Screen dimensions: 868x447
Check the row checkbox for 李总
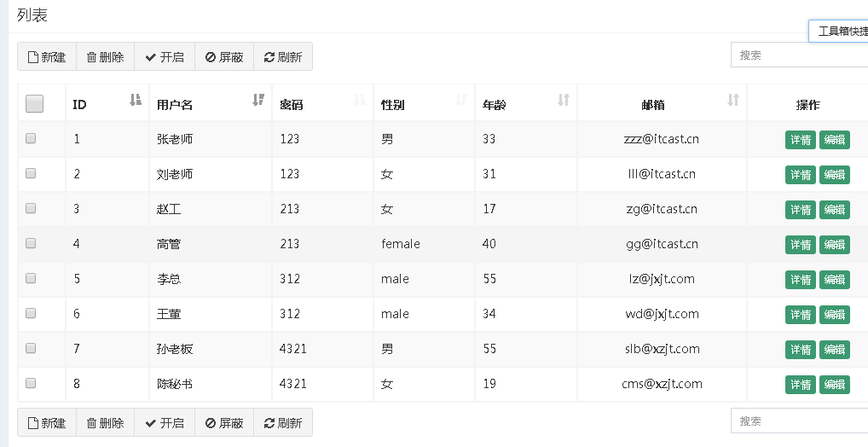point(31,277)
